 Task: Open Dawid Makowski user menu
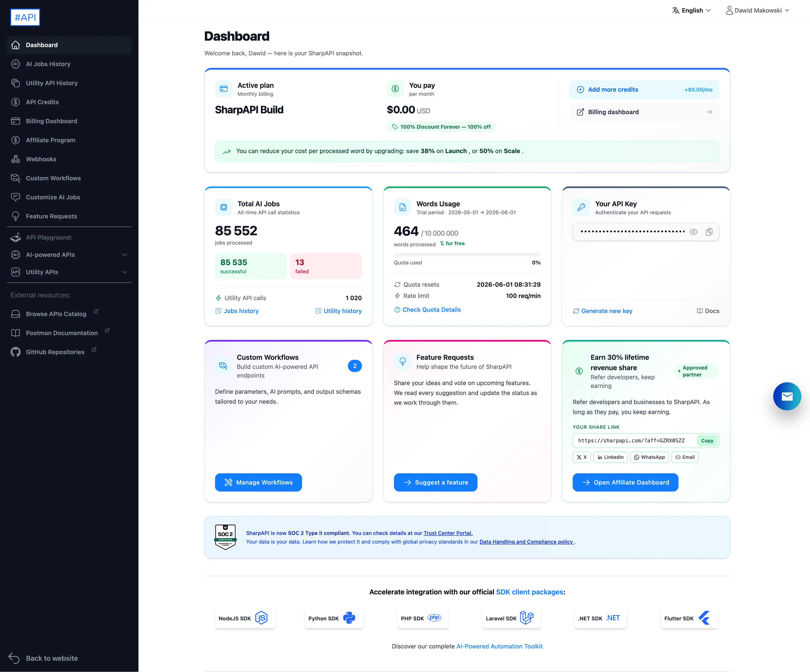click(758, 10)
